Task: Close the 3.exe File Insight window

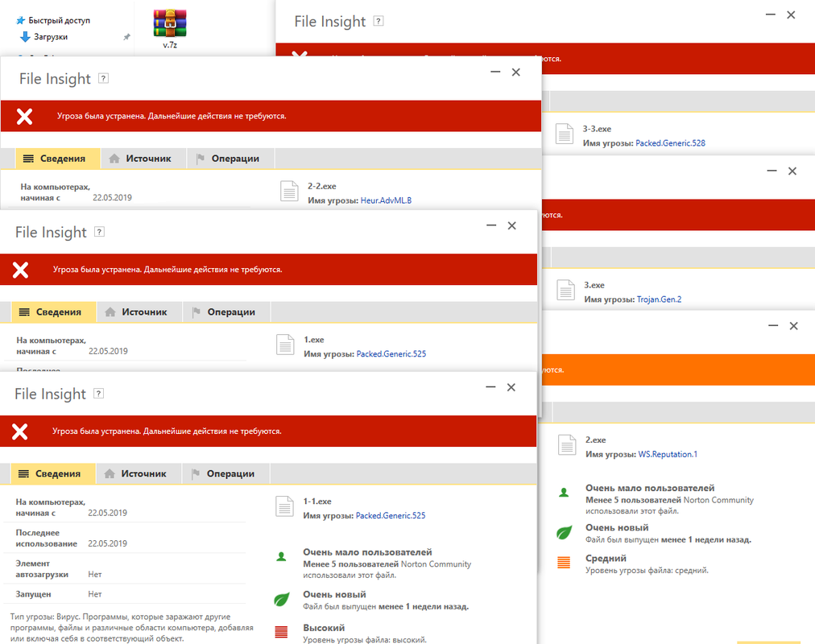Action: (x=792, y=171)
